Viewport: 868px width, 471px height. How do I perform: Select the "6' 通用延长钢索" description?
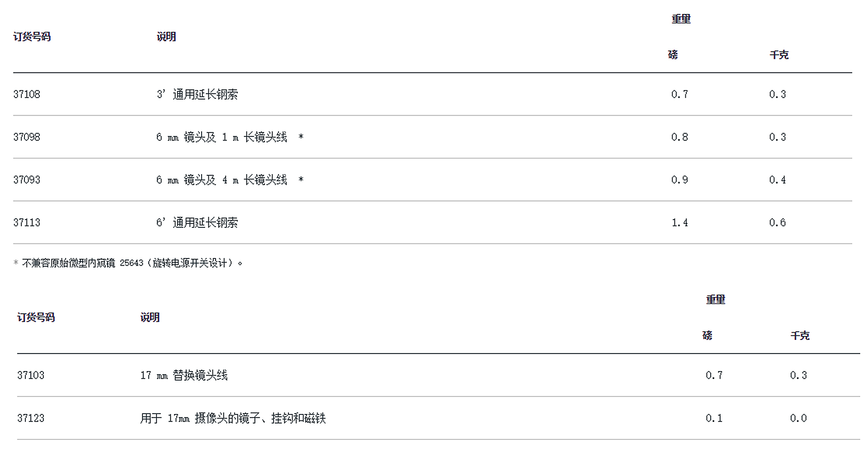(197, 222)
